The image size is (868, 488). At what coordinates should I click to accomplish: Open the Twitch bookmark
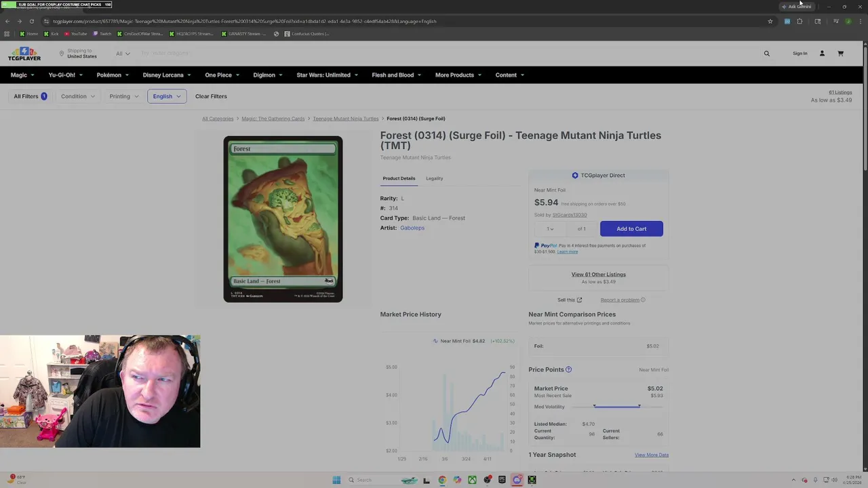[102, 34]
